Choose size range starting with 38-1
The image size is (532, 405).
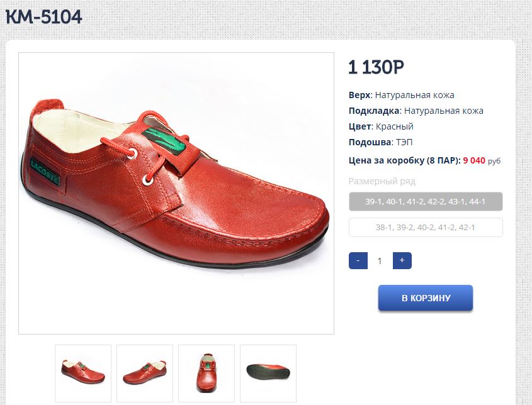pos(426,227)
